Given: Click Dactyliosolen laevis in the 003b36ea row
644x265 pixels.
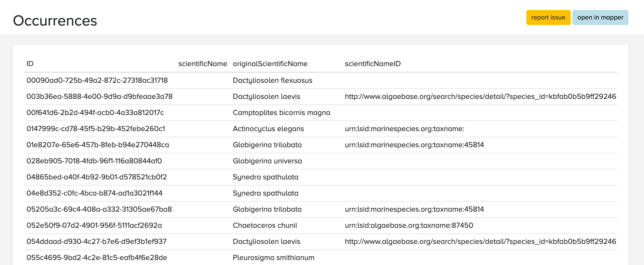Looking at the screenshot, I should pyautogui.click(x=267, y=96).
